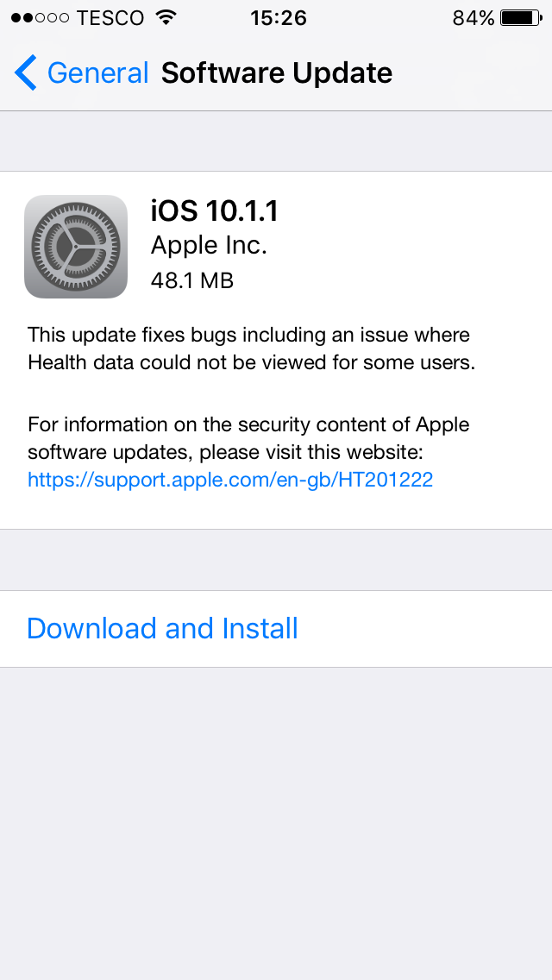Go back to General settings

[81, 72]
